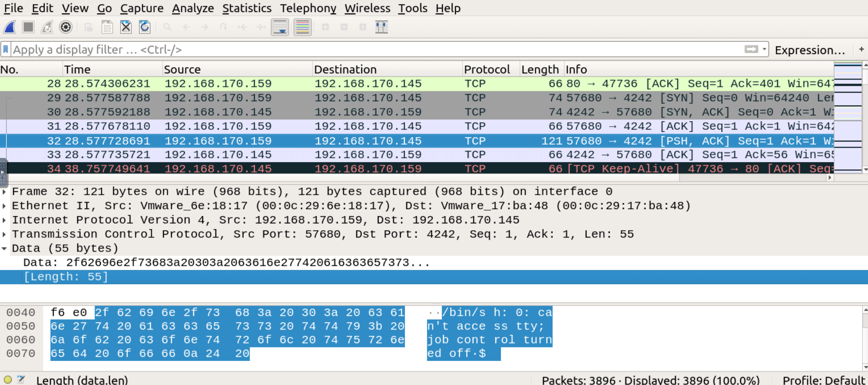Click the expert information status circle

8,380
